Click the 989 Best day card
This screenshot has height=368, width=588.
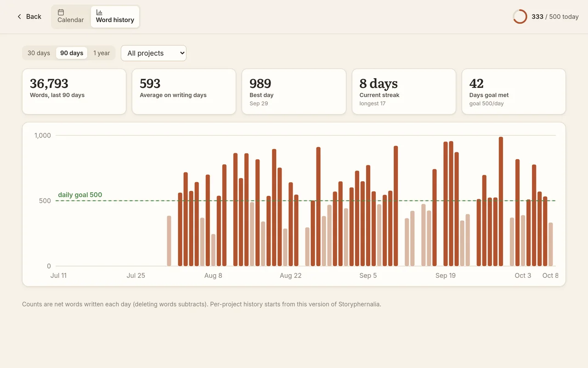point(294,92)
